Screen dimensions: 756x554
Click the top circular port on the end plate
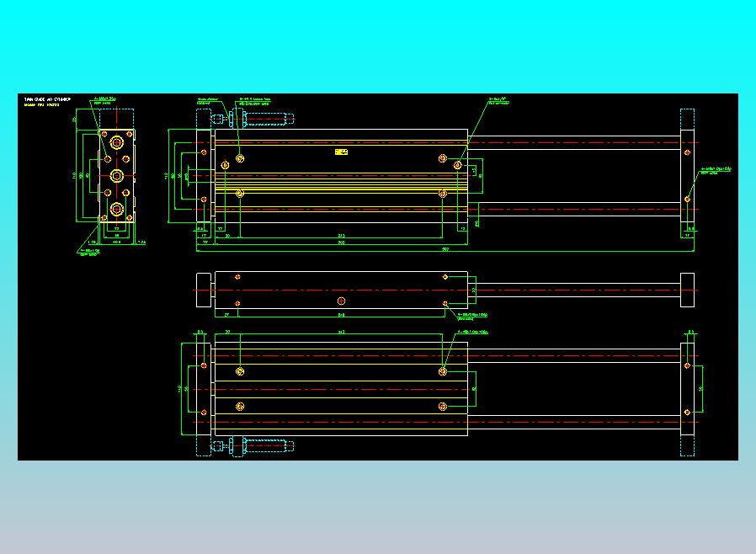(117, 142)
